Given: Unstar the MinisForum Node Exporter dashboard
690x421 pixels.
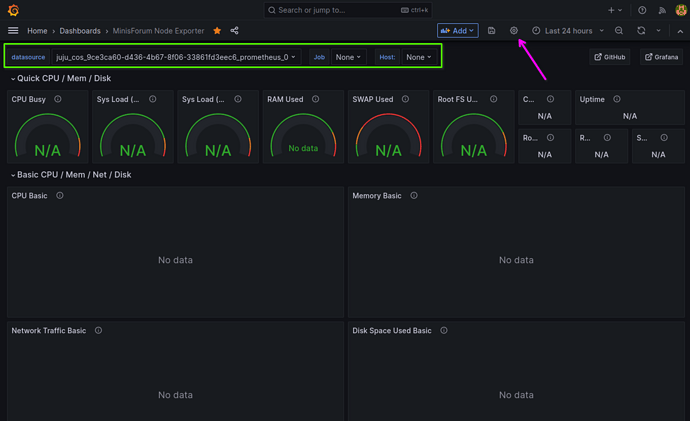Looking at the screenshot, I should point(217,30).
